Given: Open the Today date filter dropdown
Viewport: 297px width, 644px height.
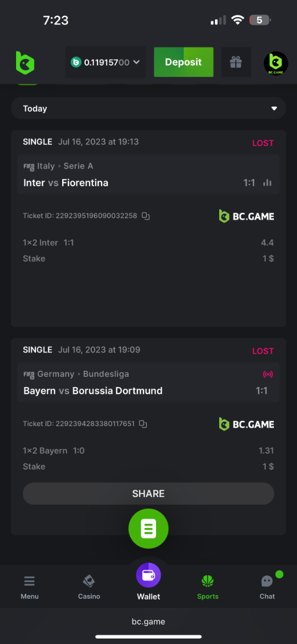Looking at the screenshot, I should coord(148,108).
